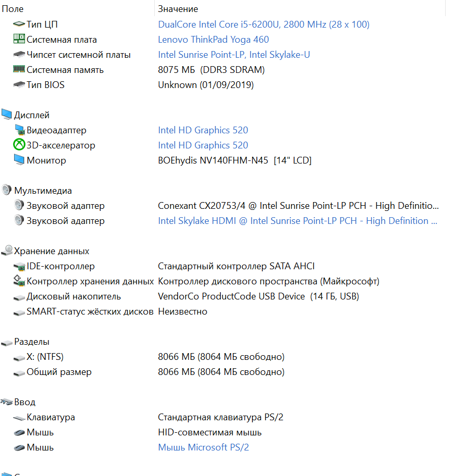Image resolution: width=467 pixels, height=476 pixels.
Task: Select the speaker icon beside the Conexant sound adapter
Action: [x=19, y=205]
